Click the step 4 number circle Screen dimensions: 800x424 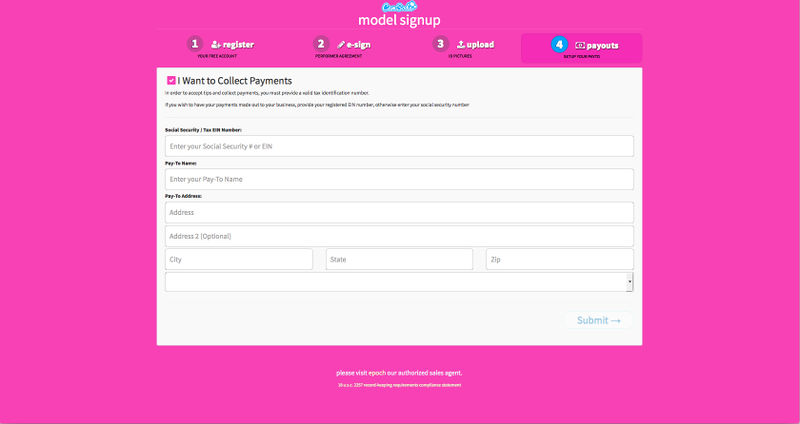click(559, 45)
